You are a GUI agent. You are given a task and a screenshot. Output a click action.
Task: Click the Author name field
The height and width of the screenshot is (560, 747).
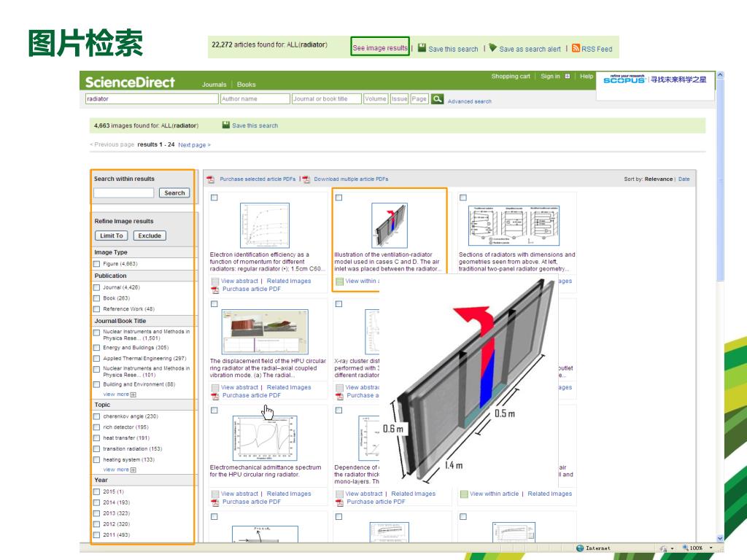[x=255, y=98]
